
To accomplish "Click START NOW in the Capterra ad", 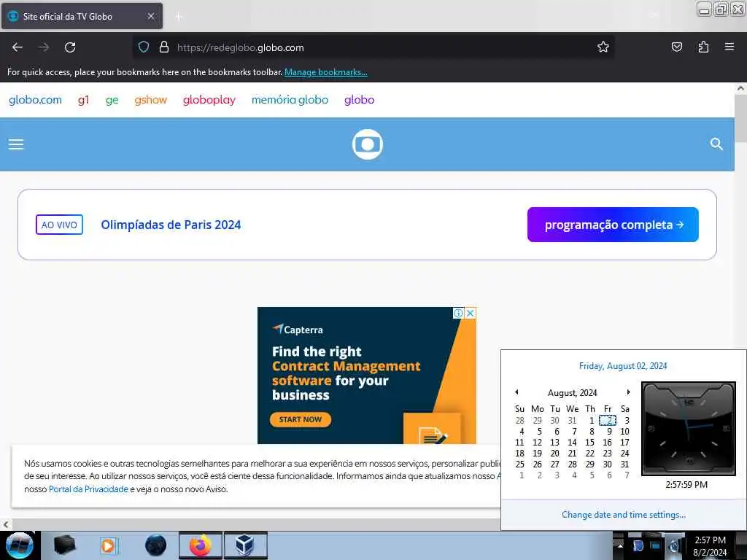I will (x=300, y=419).
